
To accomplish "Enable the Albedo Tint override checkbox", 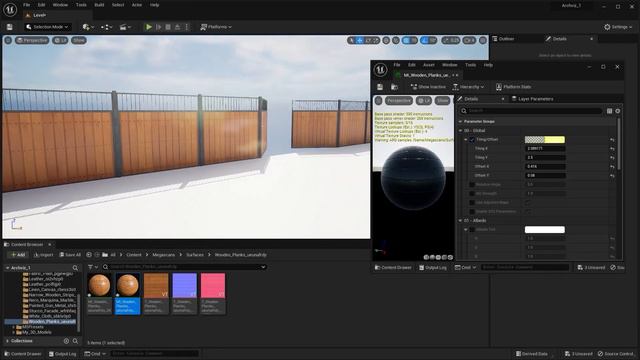I will [x=472, y=229].
